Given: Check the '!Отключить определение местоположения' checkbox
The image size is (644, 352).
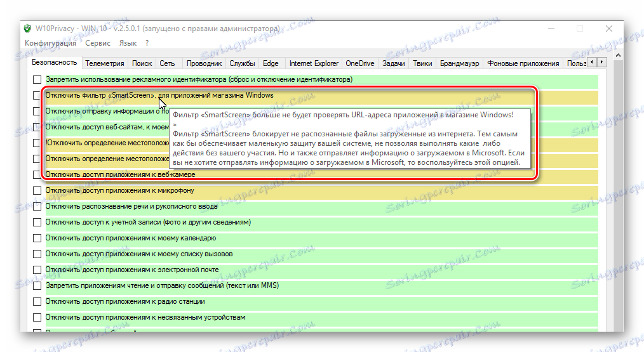Looking at the screenshot, I should tap(37, 143).
